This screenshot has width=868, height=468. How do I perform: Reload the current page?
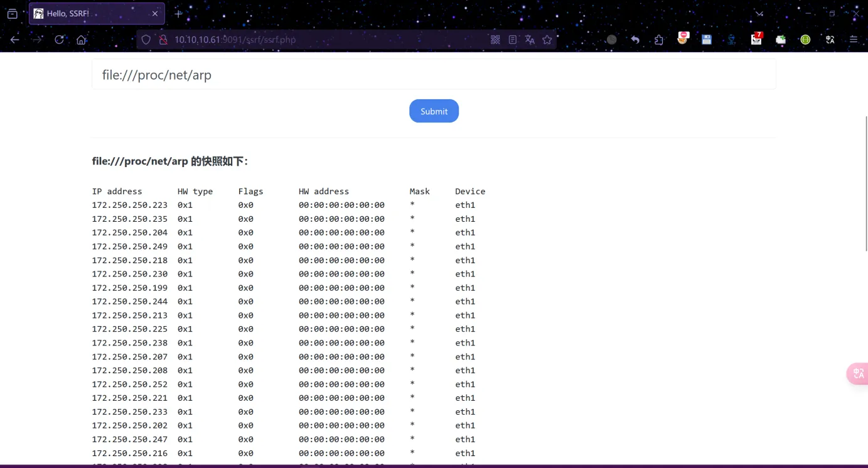[59, 40]
